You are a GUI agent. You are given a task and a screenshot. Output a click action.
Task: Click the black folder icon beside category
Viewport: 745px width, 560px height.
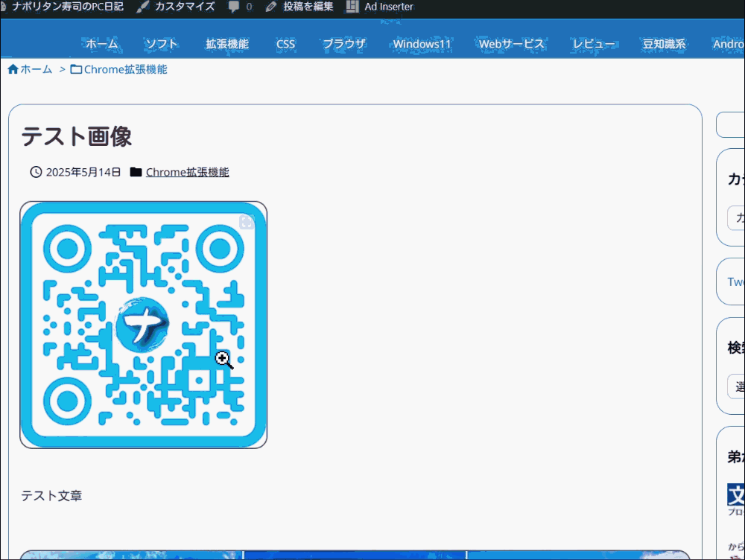click(x=136, y=172)
